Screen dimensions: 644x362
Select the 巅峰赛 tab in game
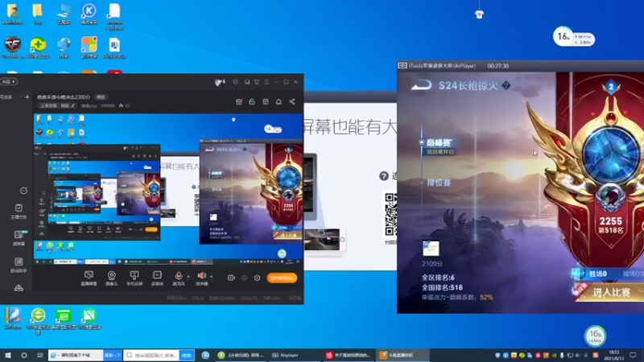pyautogui.click(x=440, y=142)
